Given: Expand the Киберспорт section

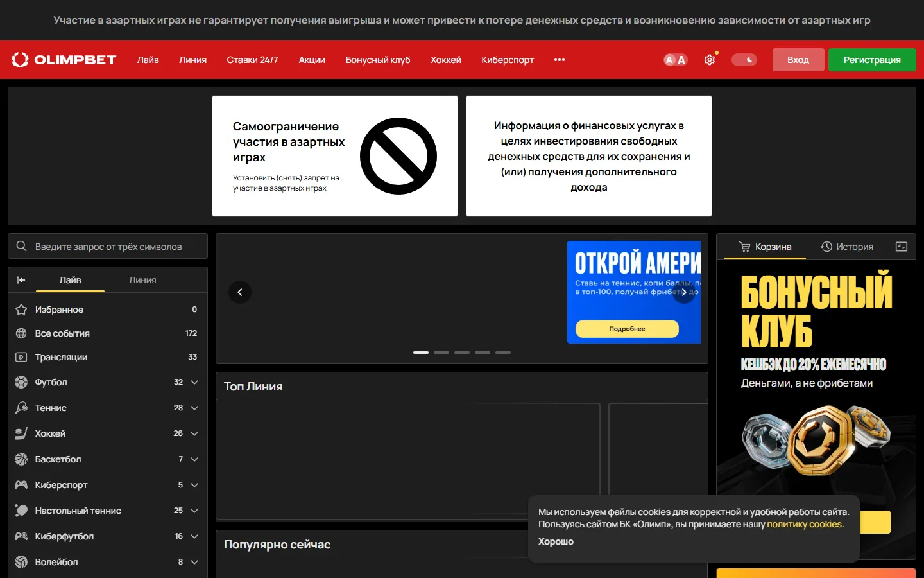Looking at the screenshot, I should pyautogui.click(x=194, y=485).
